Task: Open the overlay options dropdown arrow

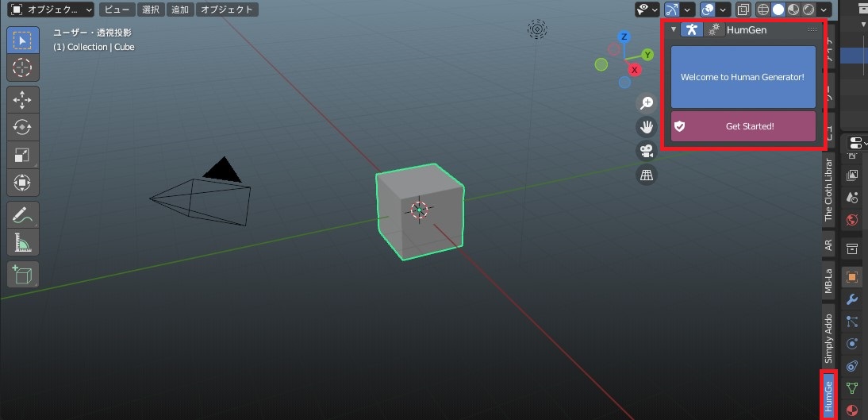Action: click(723, 10)
